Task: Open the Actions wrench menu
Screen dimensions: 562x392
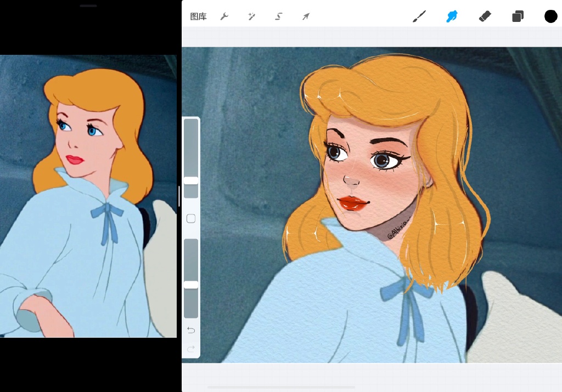Action: point(224,16)
